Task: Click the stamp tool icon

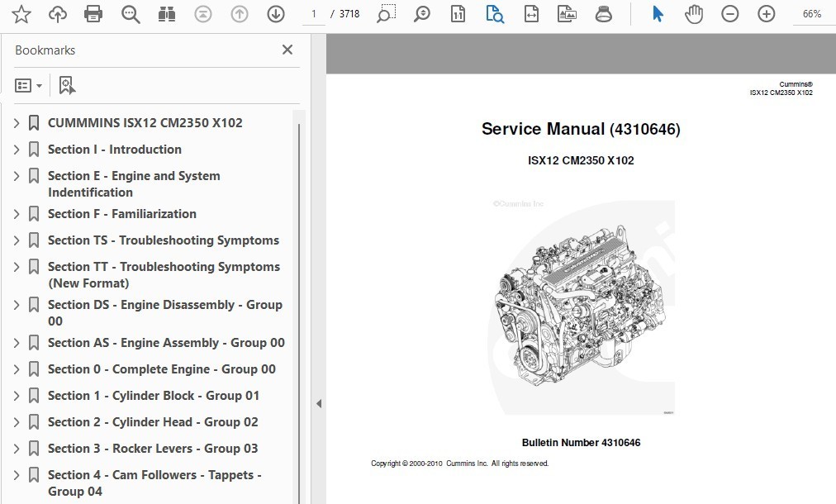Action: point(604,14)
